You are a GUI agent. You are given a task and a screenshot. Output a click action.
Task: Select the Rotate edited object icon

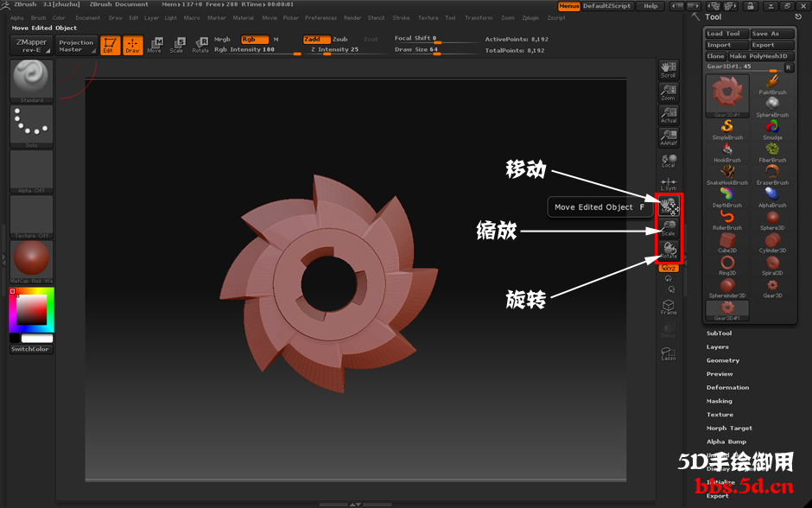669,251
